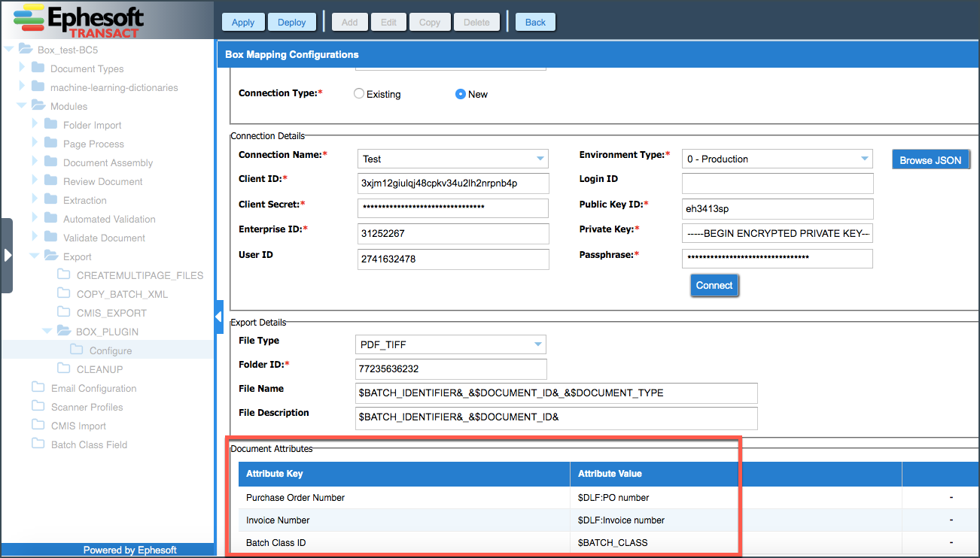Click the Edit toolbar button
Image resolution: width=980 pixels, height=558 pixels.
[388, 22]
